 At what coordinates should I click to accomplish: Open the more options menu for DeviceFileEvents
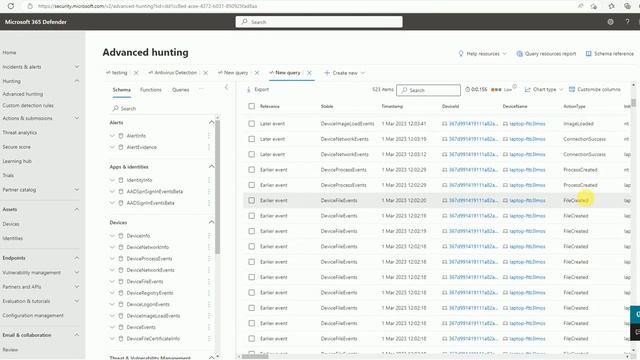209,282
